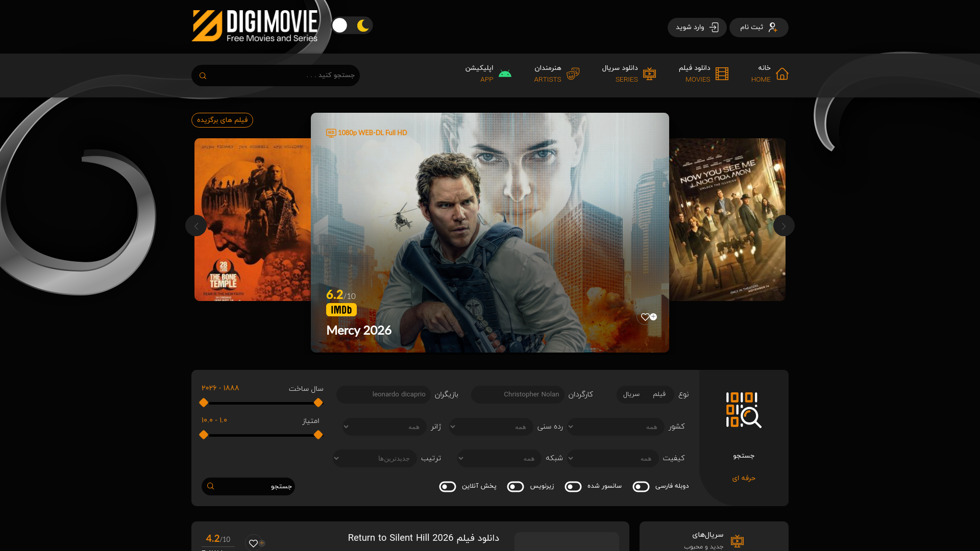Viewport: 980px width, 551px height.
Task: Click the DigiMovie logo
Action: (255, 26)
